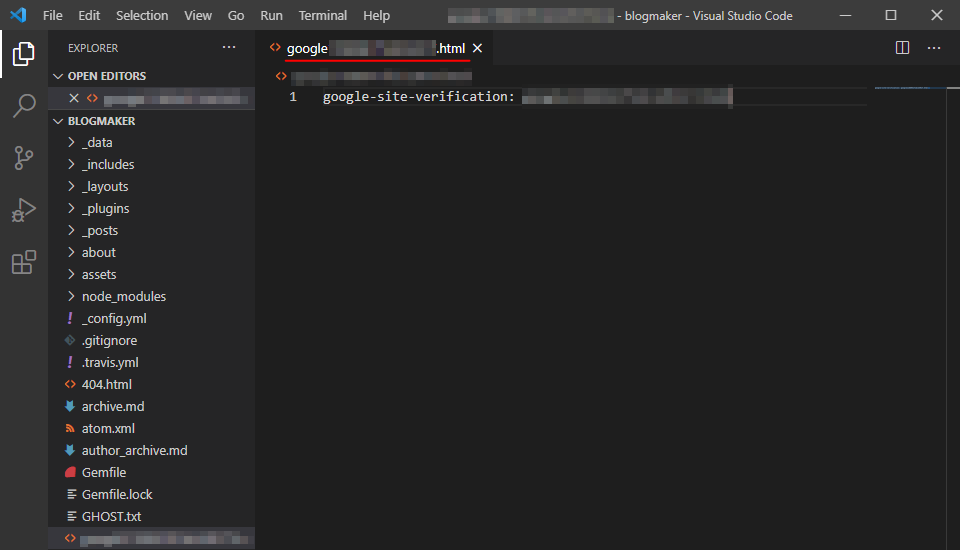Click the EXPLORER panel title
Screen dimensions: 960x550
tap(92, 48)
